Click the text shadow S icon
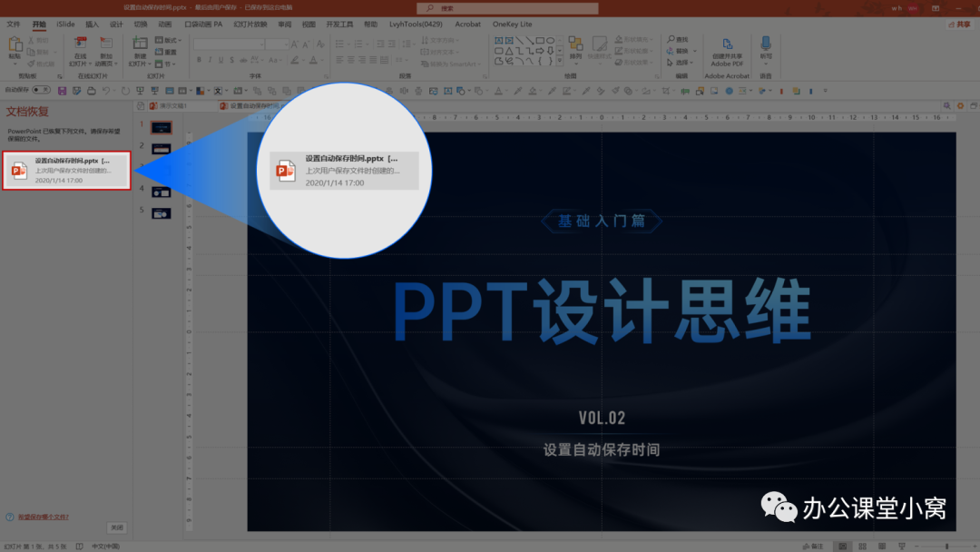This screenshot has height=552, width=980. [232, 60]
